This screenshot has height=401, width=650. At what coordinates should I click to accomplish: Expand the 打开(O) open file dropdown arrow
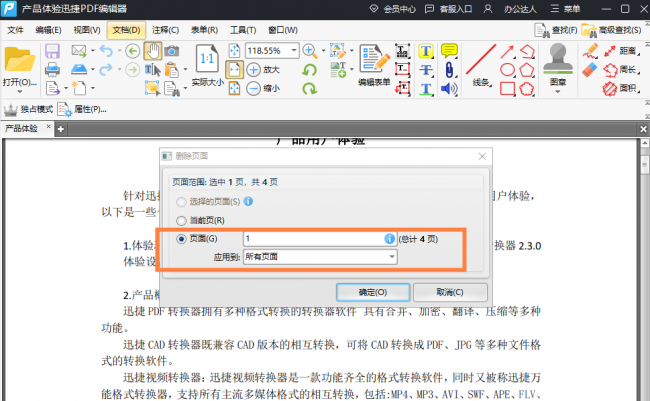coord(19,91)
